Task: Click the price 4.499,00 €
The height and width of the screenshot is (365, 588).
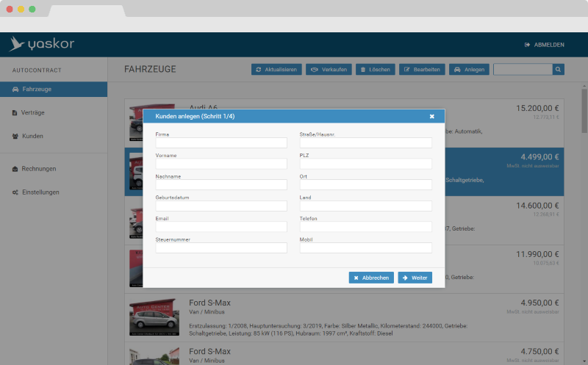Action: pyautogui.click(x=539, y=157)
